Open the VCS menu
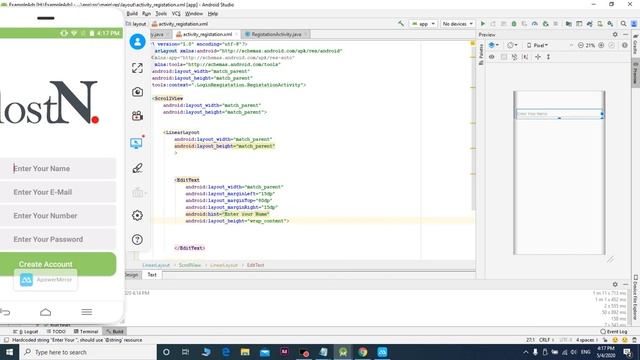This screenshot has width=640, height=360. [176, 13]
